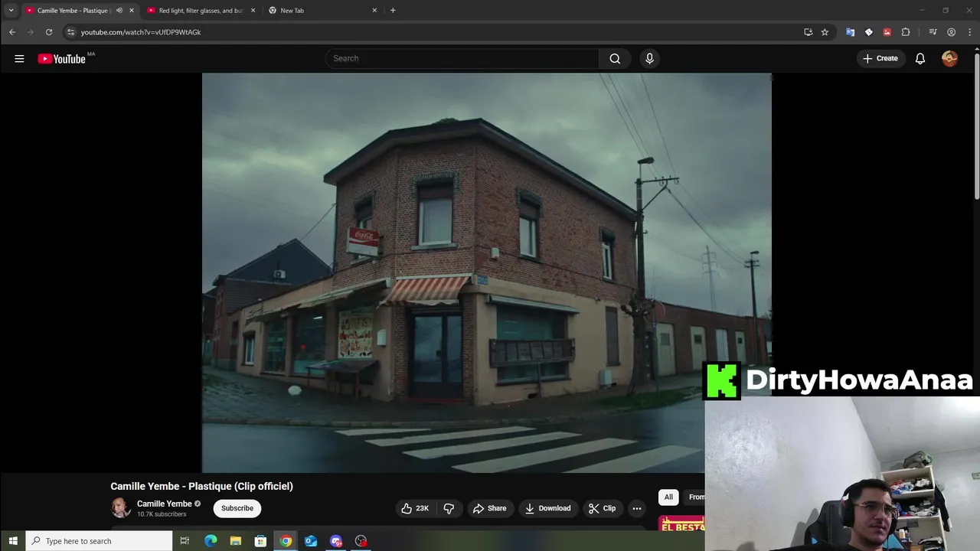Screen dimensions: 980x551
Task: Create a Clip of the video
Action: [602, 508]
